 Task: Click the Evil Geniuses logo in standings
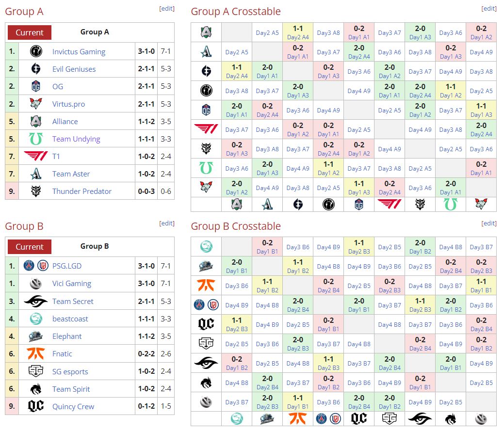[36, 69]
